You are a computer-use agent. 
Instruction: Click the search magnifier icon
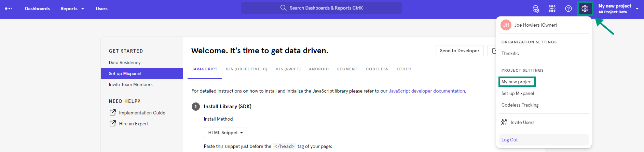283,8
